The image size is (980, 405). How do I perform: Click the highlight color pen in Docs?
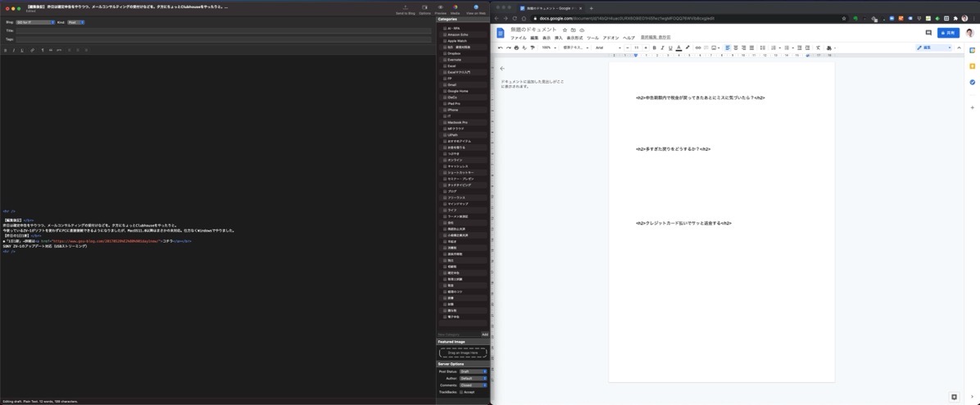(687, 48)
